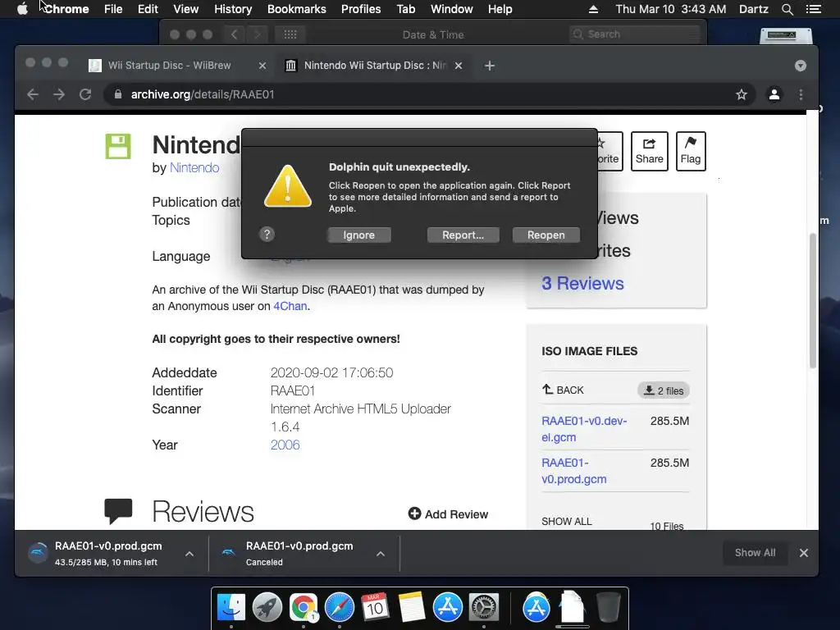Open the RAAE01-v0.prod.gcm file link
The height and width of the screenshot is (630, 840).
(x=573, y=471)
